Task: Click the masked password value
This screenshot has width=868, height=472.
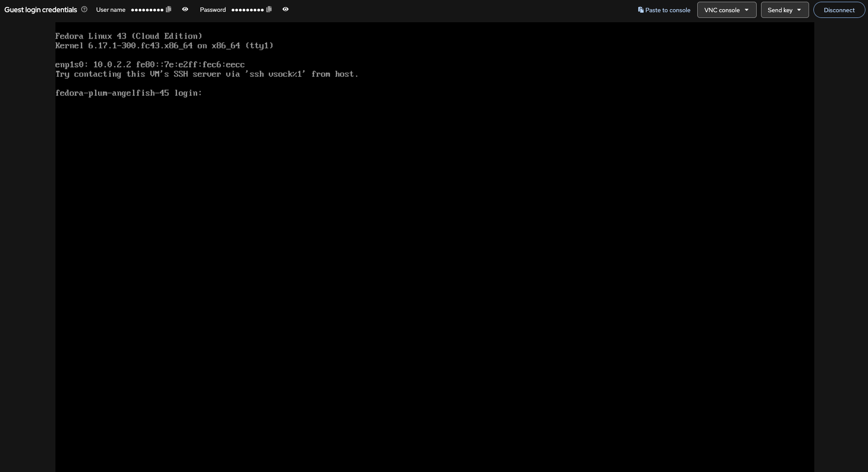Action: coord(248,10)
